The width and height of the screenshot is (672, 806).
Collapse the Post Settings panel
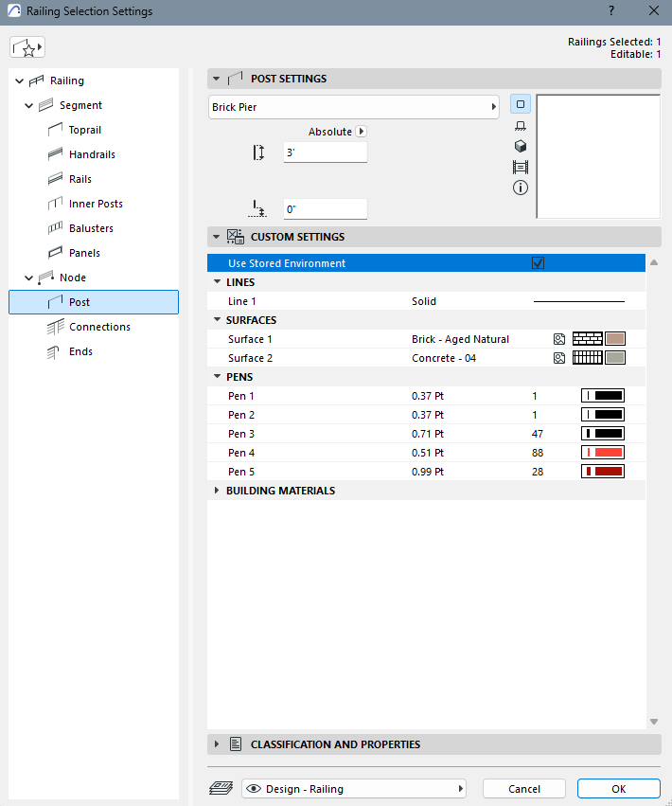tap(217, 79)
